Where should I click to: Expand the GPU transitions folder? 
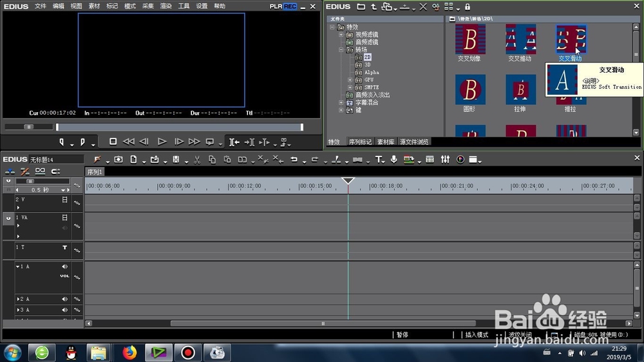point(350,80)
